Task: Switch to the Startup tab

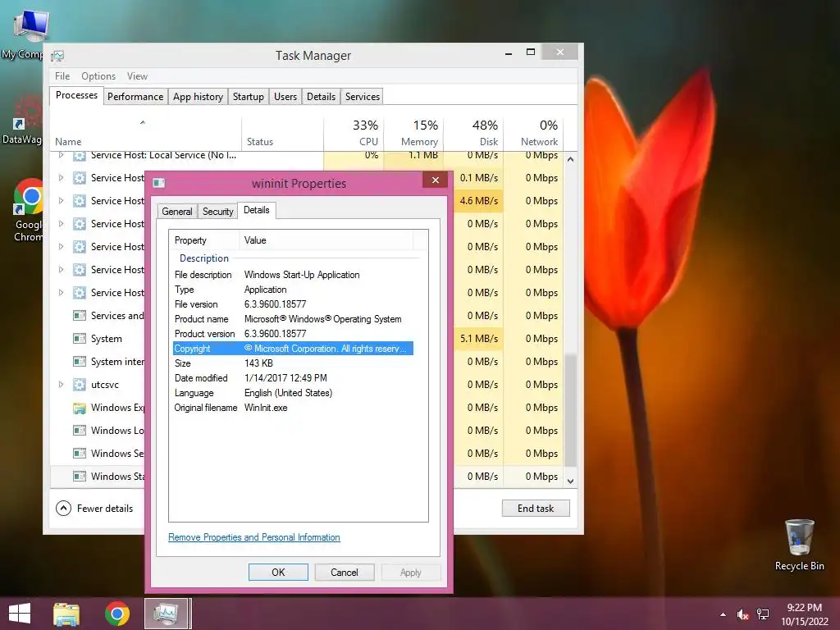Action: 248,97
